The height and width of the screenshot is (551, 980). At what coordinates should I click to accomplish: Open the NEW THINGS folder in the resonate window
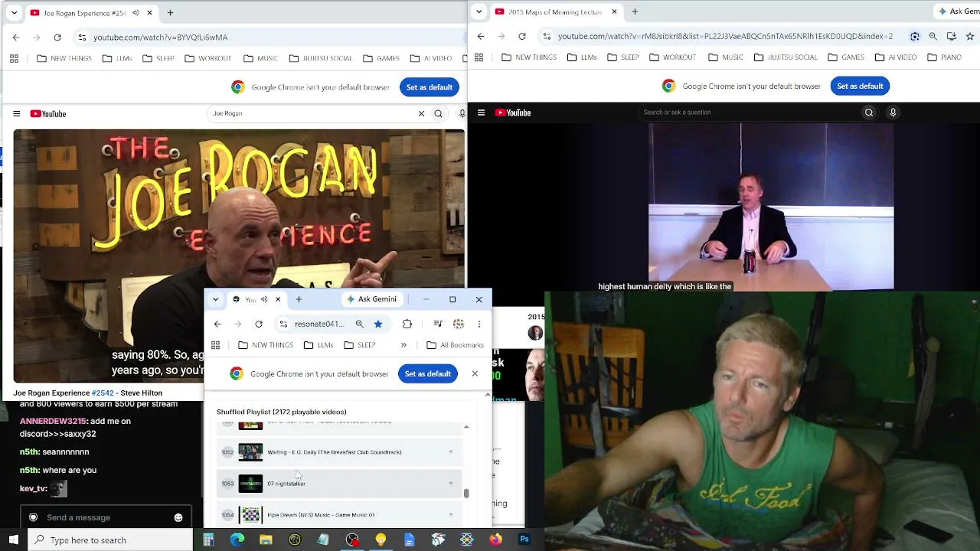point(266,345)
